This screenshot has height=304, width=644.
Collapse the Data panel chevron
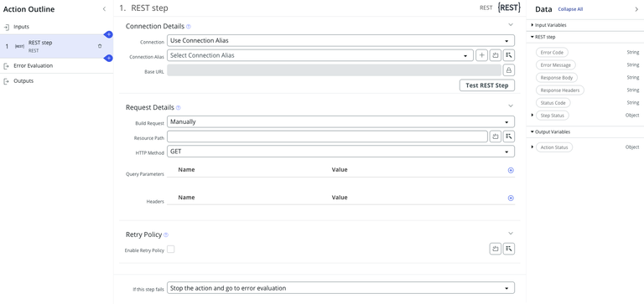coord(636,9)
